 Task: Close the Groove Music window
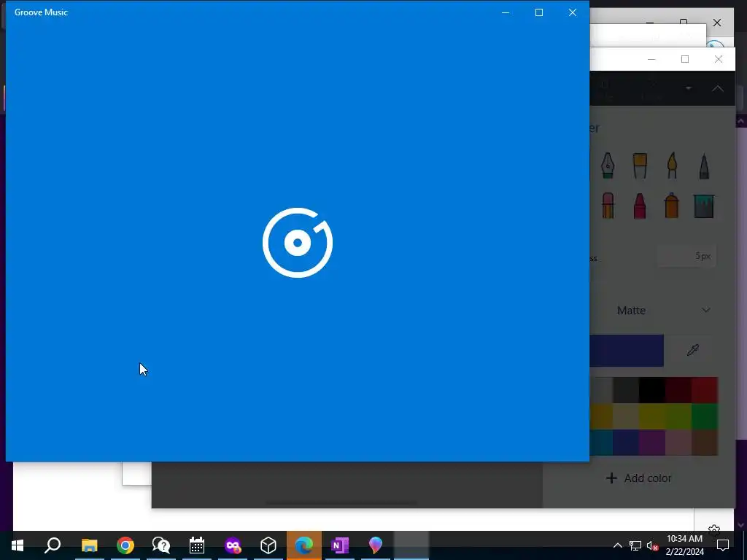tap(573, 12)
